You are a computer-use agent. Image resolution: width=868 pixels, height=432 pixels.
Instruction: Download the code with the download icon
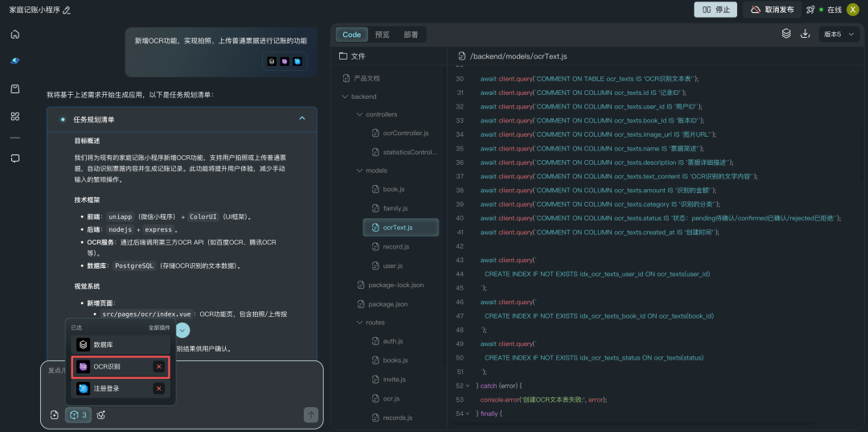[805, 34]
